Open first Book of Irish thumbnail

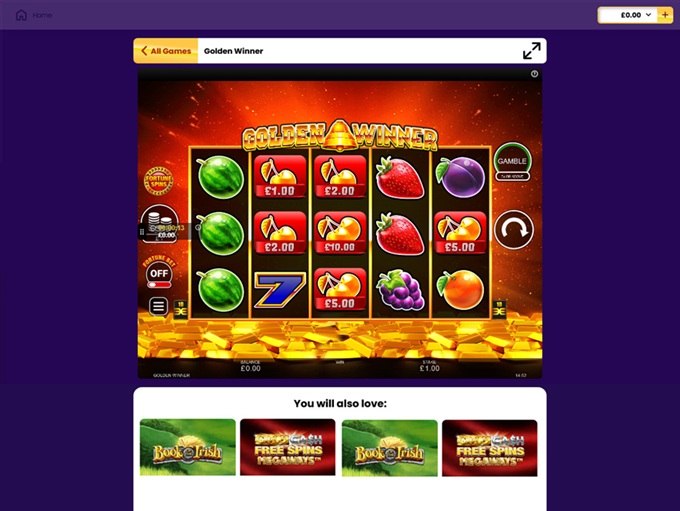coord(188,447)
